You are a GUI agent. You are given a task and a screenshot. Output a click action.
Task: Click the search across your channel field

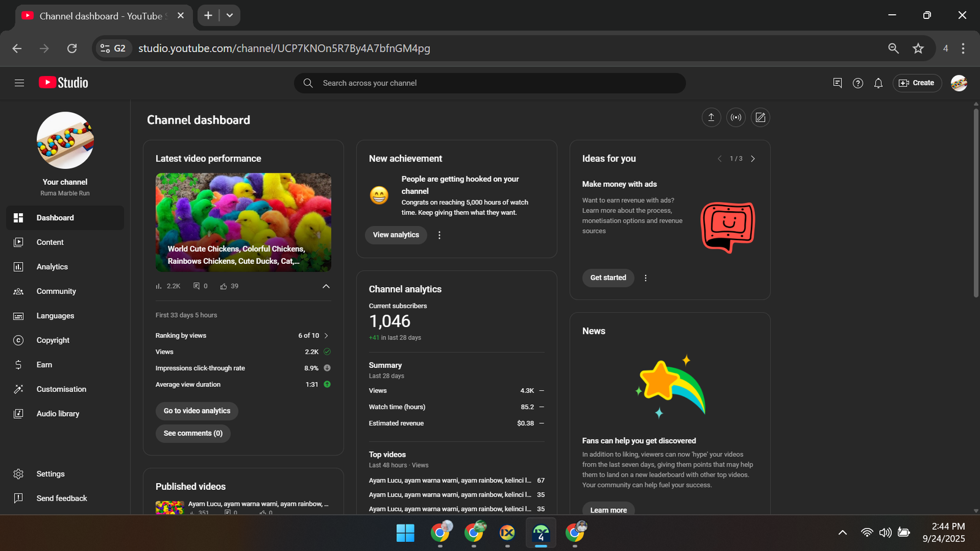(490, 83)
